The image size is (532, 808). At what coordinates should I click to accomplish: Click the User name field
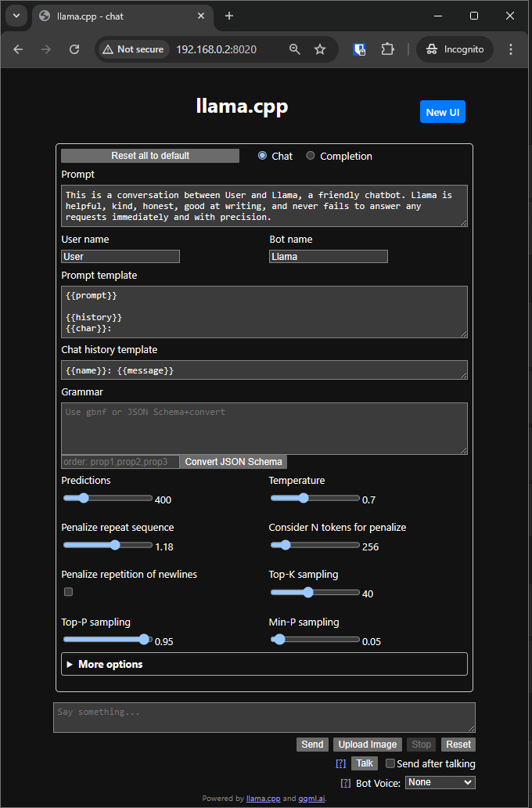[120, 257]
